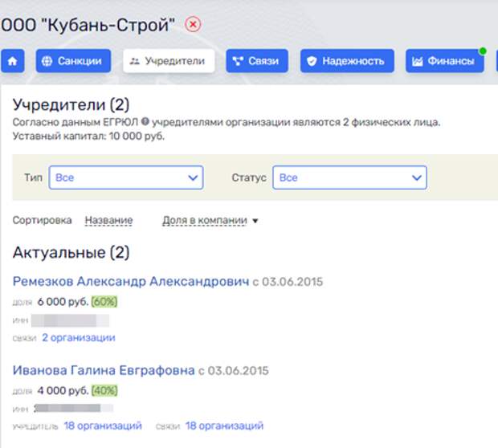Click the people icon in Учредители tab
Image resolution: width=498 pixels, height=448 pixels.
pos(135,61)
